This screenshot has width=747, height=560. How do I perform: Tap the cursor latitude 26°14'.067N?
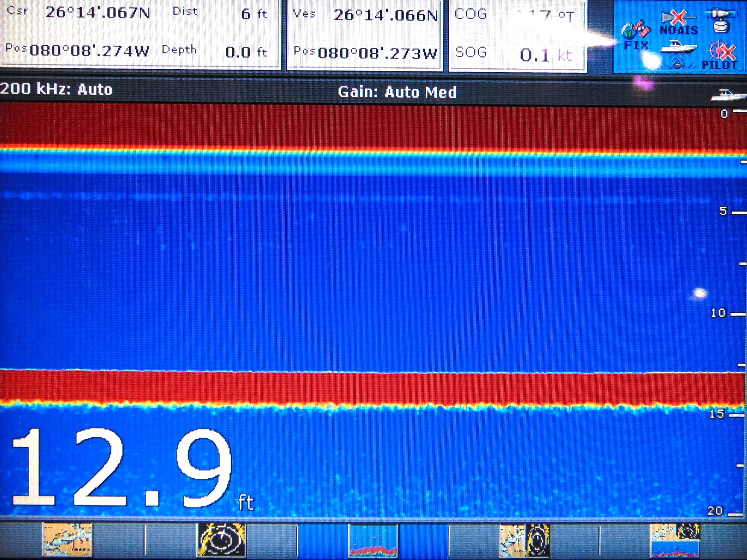98,13
